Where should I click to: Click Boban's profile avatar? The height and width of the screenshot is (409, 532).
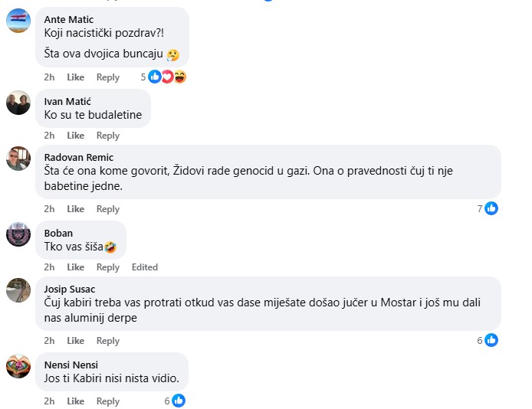pos(18,234)
